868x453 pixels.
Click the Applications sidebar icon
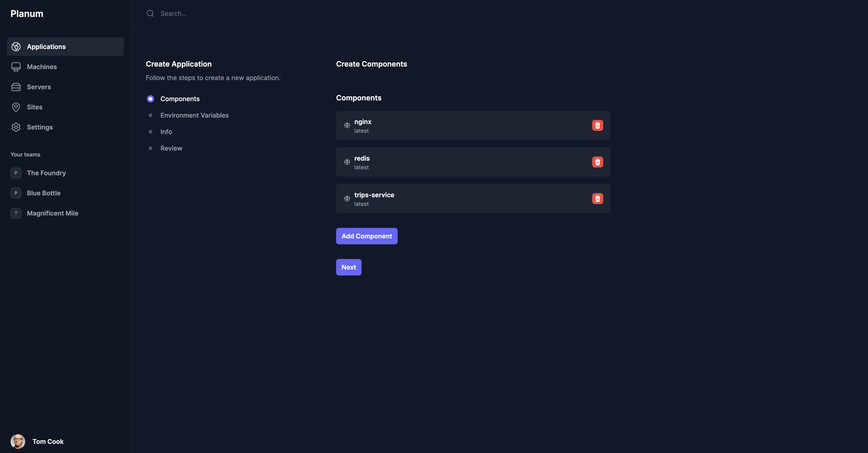[16, 46]
